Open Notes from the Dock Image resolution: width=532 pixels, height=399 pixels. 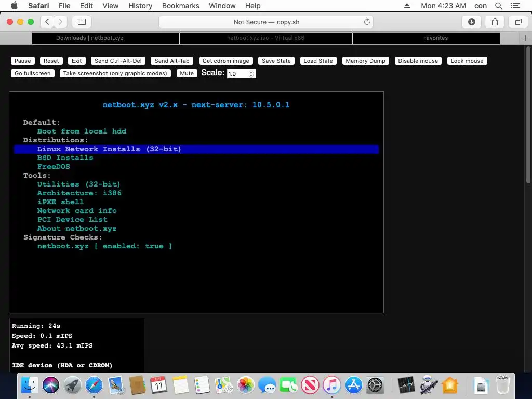(x=180, y=385)
